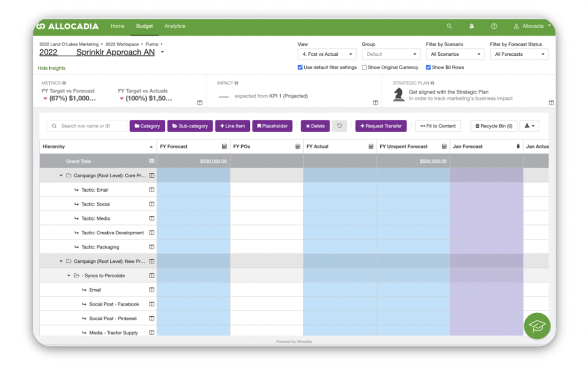
Task: Click the Delete button
Action: click(x=316, y=126)
